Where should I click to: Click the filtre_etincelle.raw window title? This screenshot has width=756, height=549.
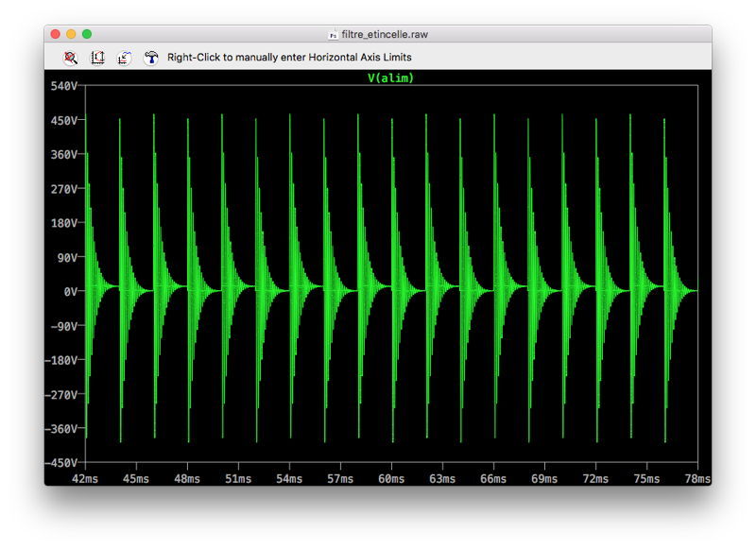385,34
